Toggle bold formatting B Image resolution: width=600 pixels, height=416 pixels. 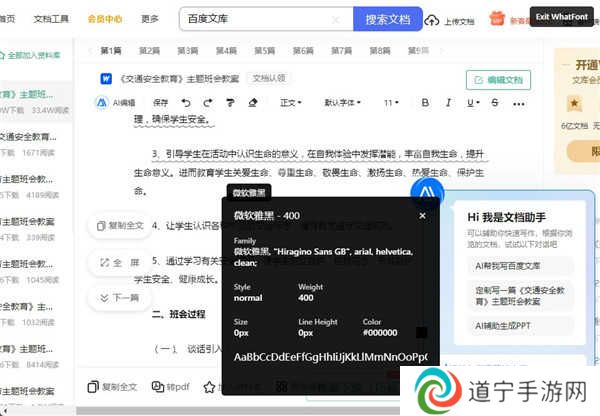425,103
